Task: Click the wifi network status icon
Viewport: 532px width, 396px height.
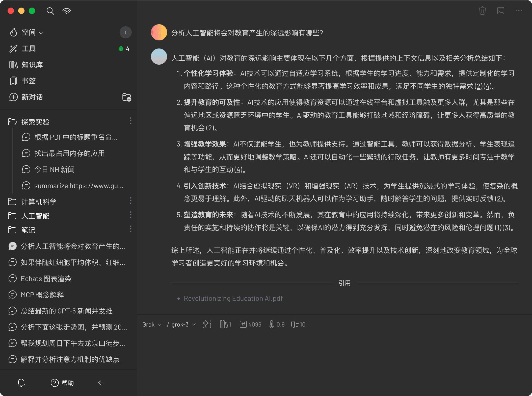Action: [66, 11]
